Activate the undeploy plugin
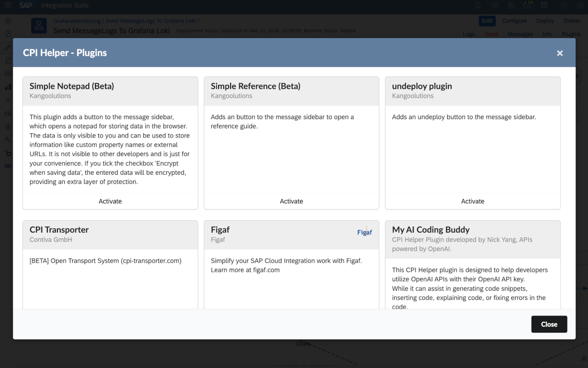Viewport: 588px width, 368px height. [473, 201]
